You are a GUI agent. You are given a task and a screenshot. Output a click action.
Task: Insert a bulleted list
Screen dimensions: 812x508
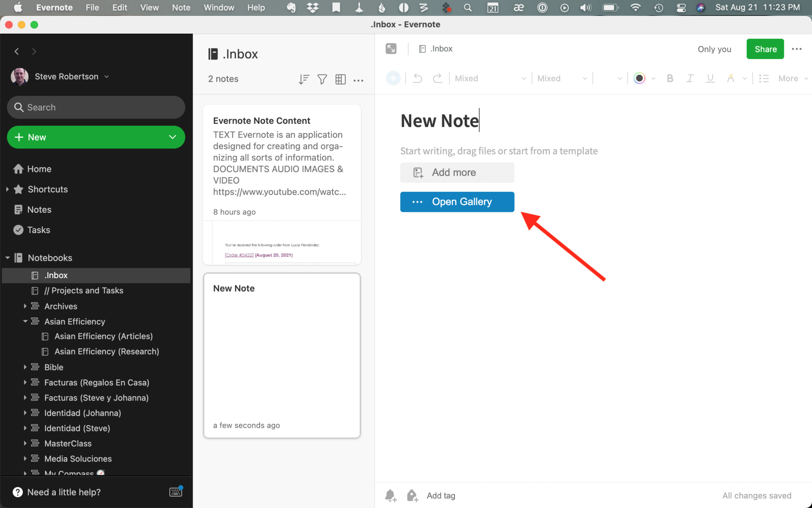pyautogui.click(x=764, y=78)
